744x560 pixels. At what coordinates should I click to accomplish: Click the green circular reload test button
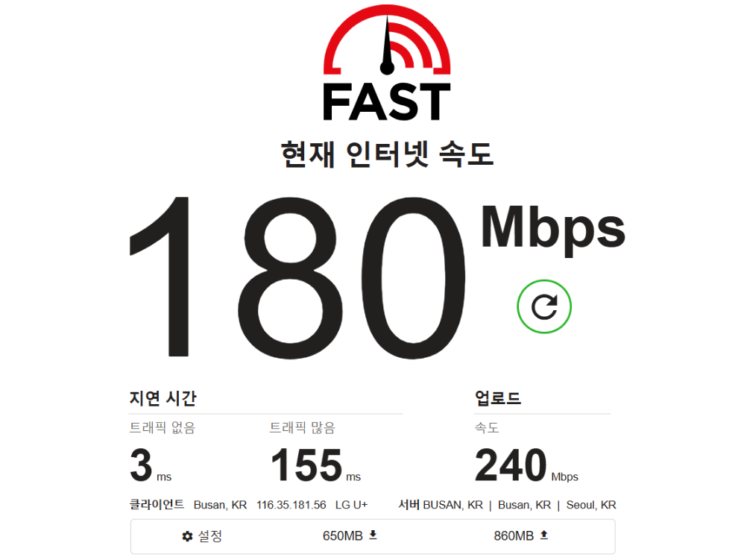click(x=544, y=306)
